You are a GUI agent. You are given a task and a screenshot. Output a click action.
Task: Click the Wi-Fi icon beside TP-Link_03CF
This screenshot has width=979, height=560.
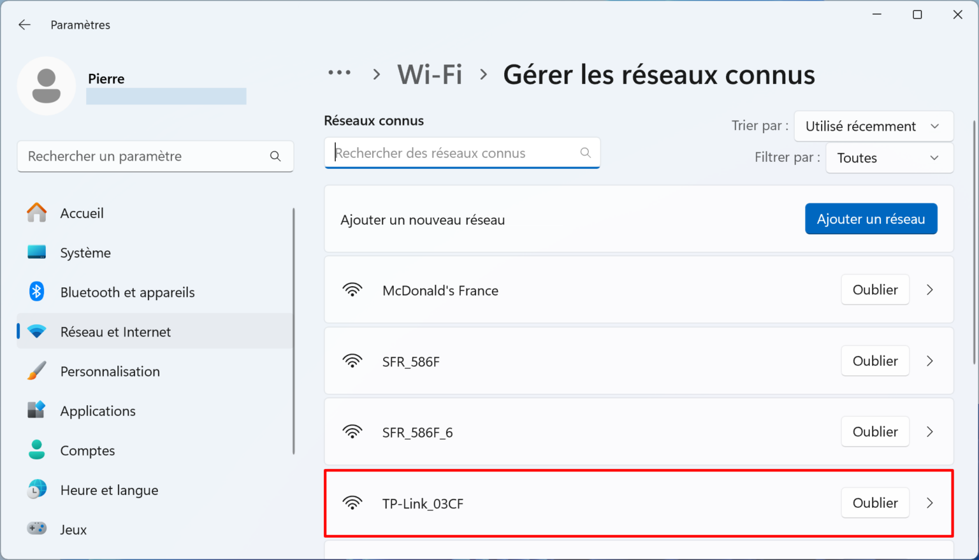click(x=352, y=503)
